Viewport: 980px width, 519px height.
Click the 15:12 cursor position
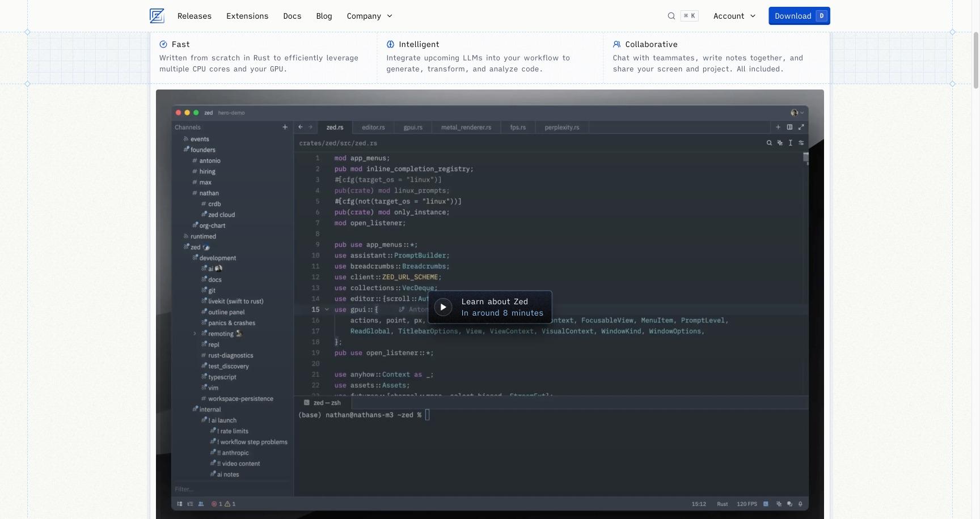click(x=699, y=504)
